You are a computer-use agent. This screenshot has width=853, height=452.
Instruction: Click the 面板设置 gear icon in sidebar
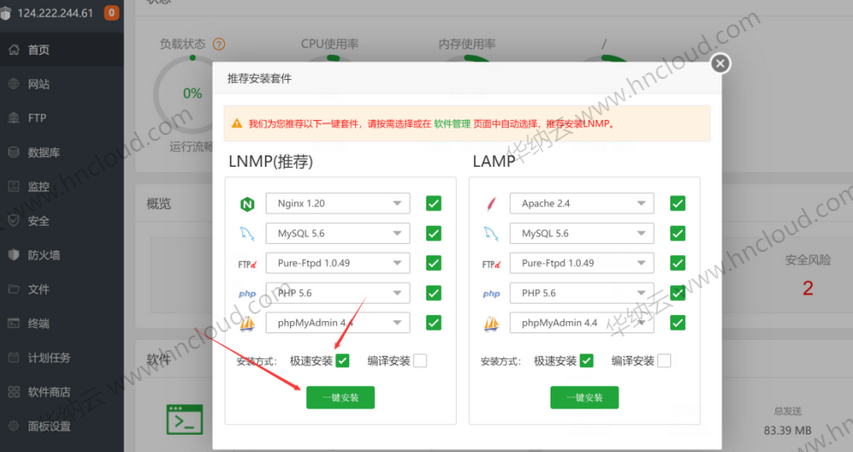(x=14, y=426)
